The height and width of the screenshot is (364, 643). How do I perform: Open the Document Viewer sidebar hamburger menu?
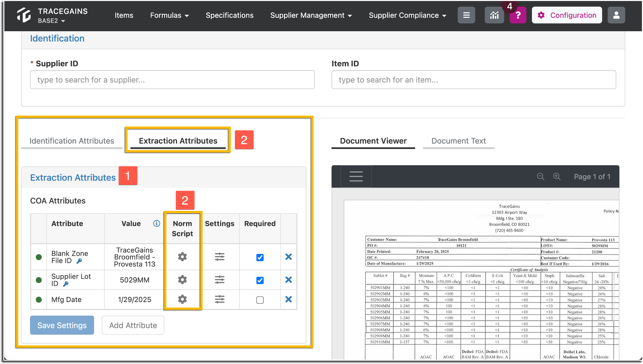point(356,176)
